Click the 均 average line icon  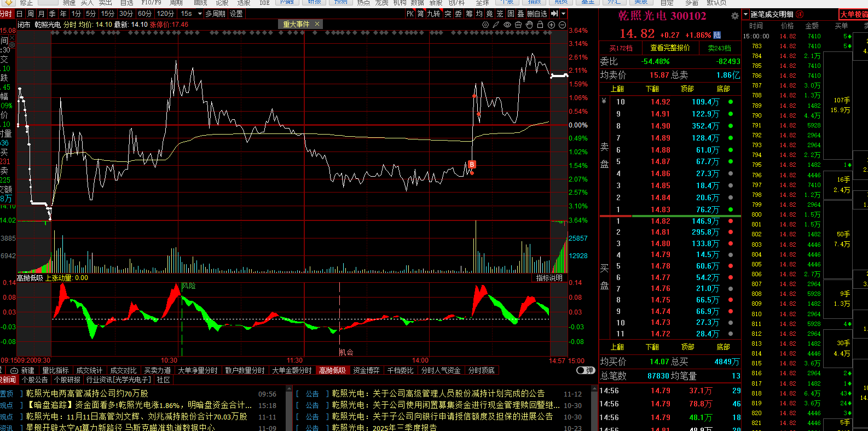(479, 14)
